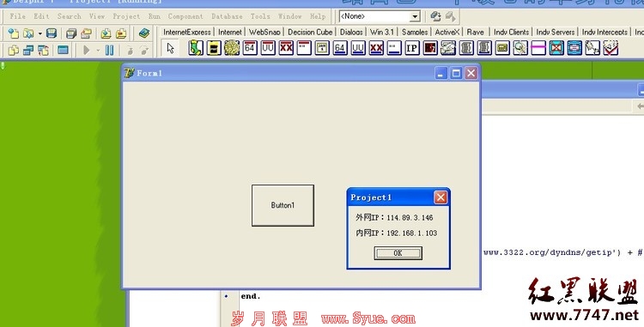Screen dimensions: 644x327
Task: Click the Pause icon in debug toolbar
Action: pyautogui.click(x=109, y=50)
